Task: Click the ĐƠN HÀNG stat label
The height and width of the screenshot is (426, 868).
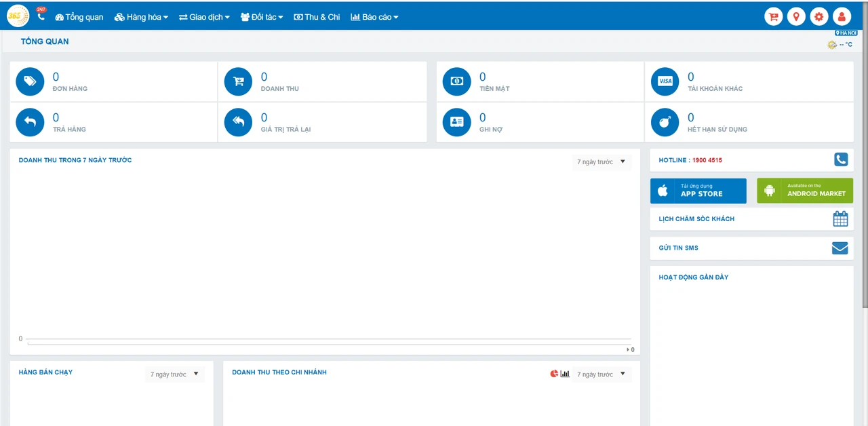Action: [x=70, y=89]
